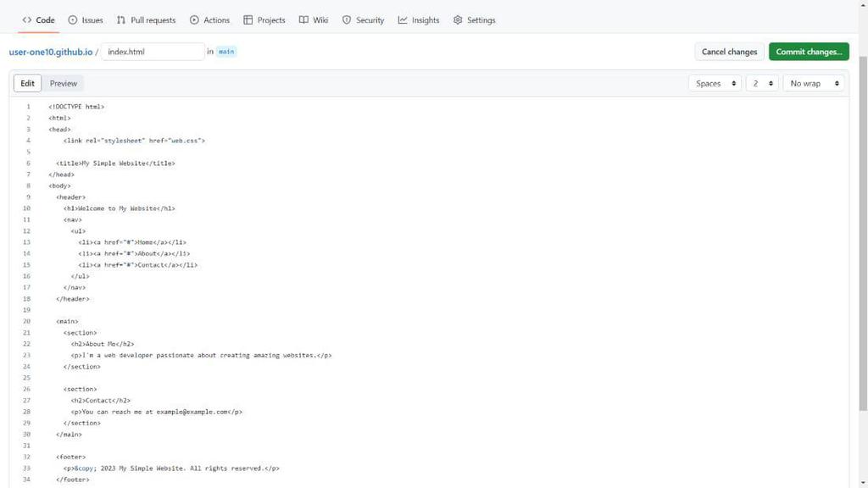Screen dimensions: 868x488
Task: Click the page vertical scrollbar
Action: pyautogui.click(x=863, y=232)
